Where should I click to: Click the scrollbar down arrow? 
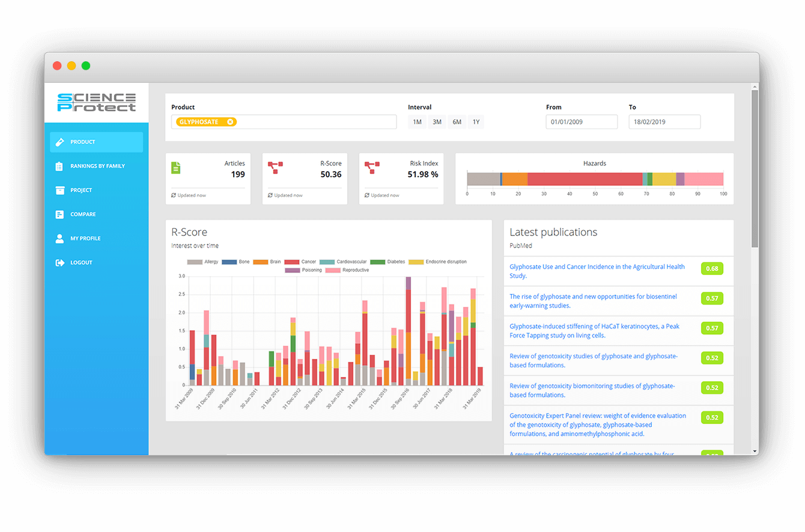[x=755, y=451]
